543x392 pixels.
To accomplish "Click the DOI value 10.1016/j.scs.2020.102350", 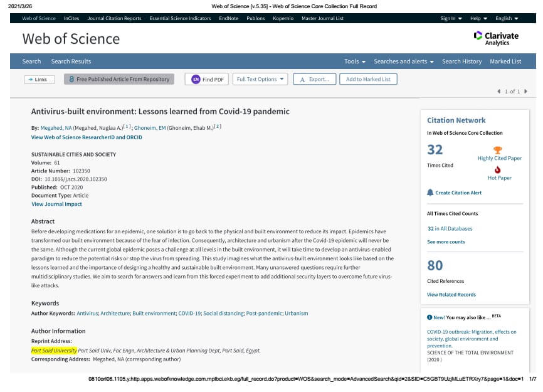I will [x=76, y=179].
